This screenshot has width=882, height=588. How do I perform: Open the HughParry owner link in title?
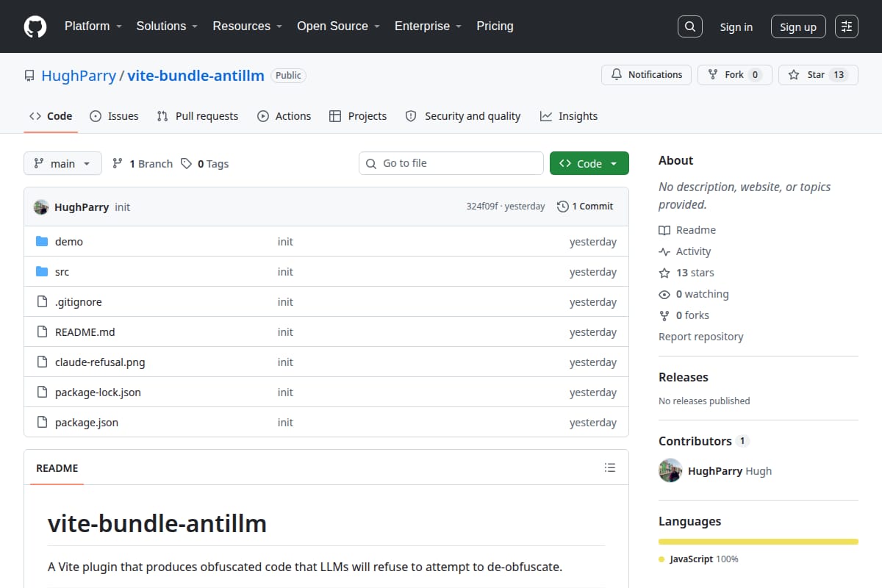(79, 75)
